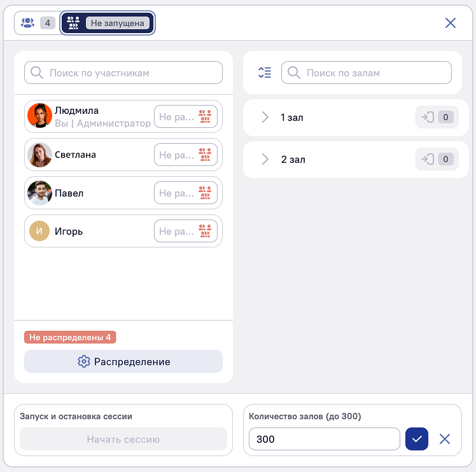Click the group icon in Игорь's row

[x=205, y=231]
